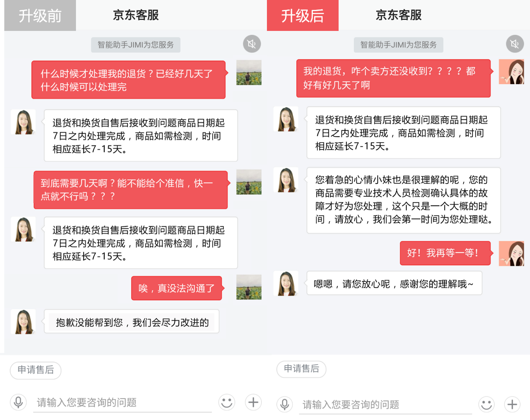
Task: Select the 好！我再等一等 message bubble
Action: tap(445, 253)
